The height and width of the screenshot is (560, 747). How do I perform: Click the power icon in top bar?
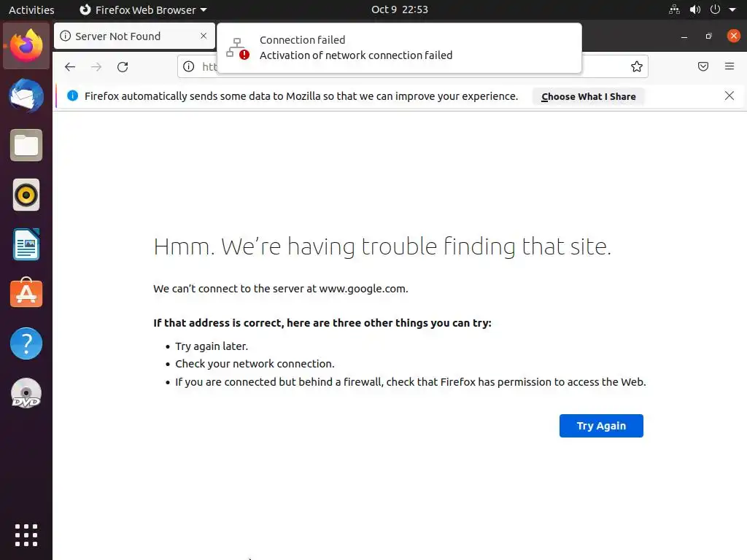tap(715, 9)
